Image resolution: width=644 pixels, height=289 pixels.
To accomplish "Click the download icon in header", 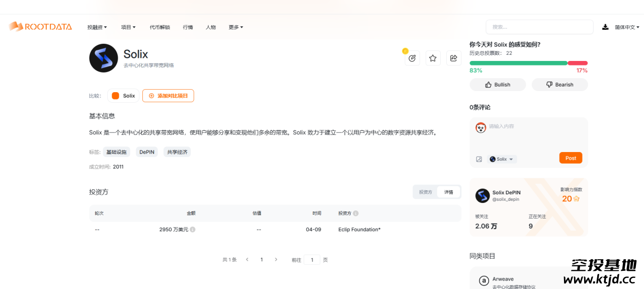I will click(x=605, y=27).
